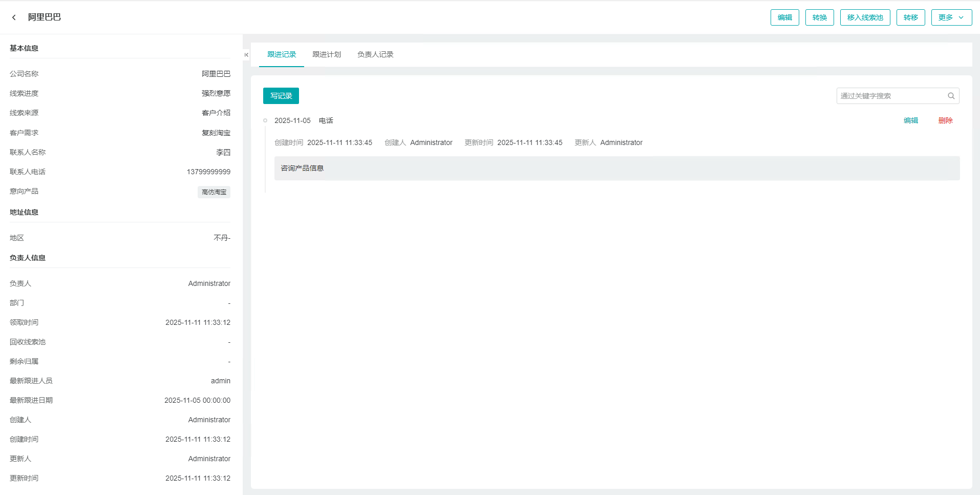The height and width of the screenshot is (495, 980).
Task: Click the 基本信息 section header
Action: click(x=24, y=48)
